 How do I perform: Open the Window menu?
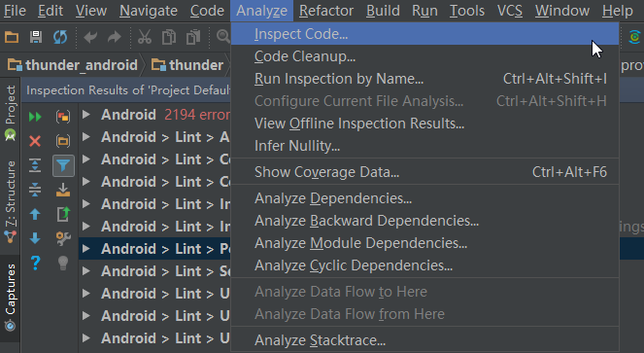point(562,11)
